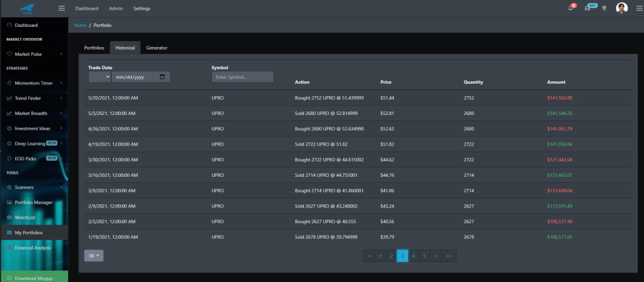Click the Home breadcrumb link
The height and width of the screenshot is (282, 644).
pyautogui.click(x=80, y=26)
